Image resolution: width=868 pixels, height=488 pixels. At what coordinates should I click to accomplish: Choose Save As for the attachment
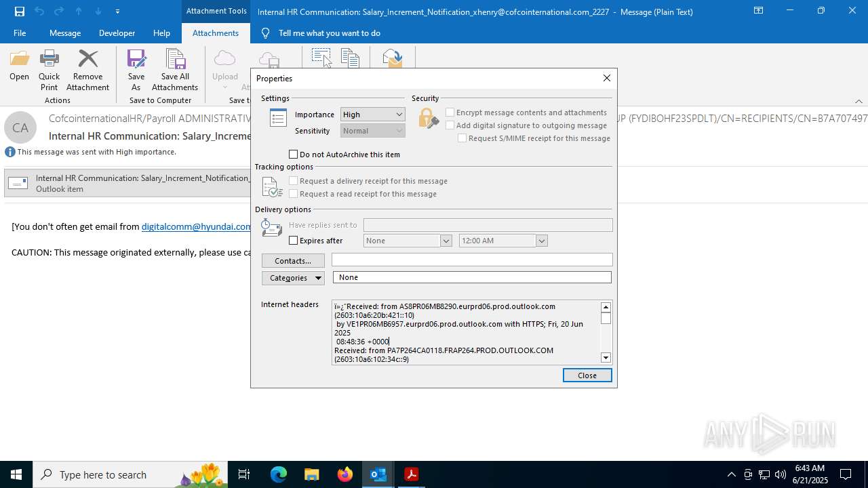(x=136, y=70)
